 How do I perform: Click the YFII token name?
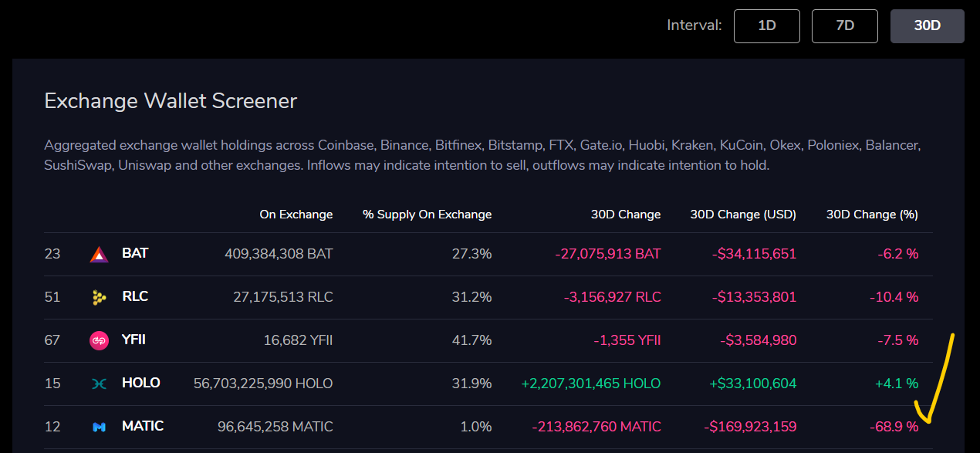pyautogui.click(x=135, y=340)
